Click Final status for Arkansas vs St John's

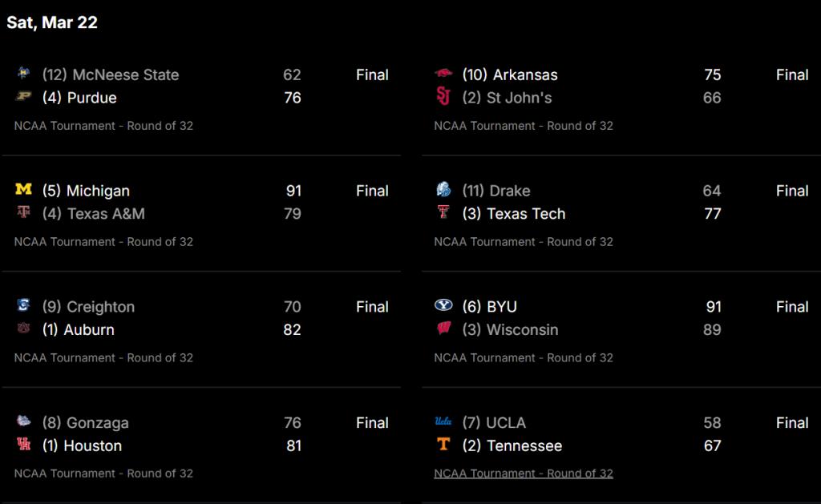[792, 75]
